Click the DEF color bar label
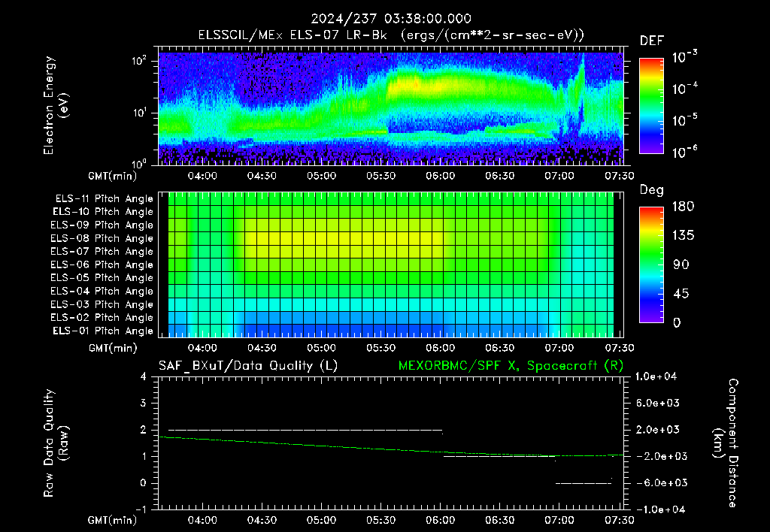 click(652, 41)
